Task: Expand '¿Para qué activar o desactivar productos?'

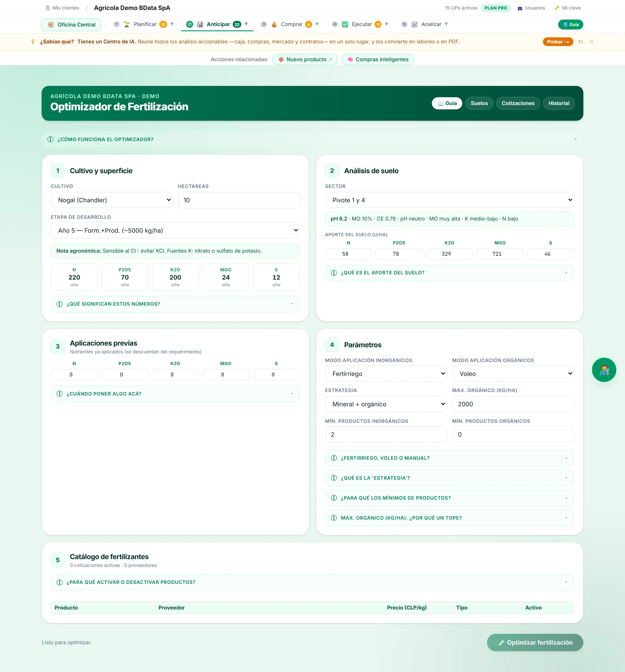Action: pos(312,582)
